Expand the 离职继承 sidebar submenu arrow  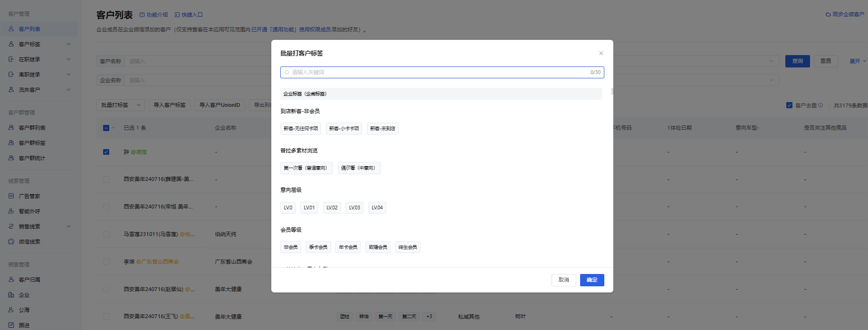(68, 75)
